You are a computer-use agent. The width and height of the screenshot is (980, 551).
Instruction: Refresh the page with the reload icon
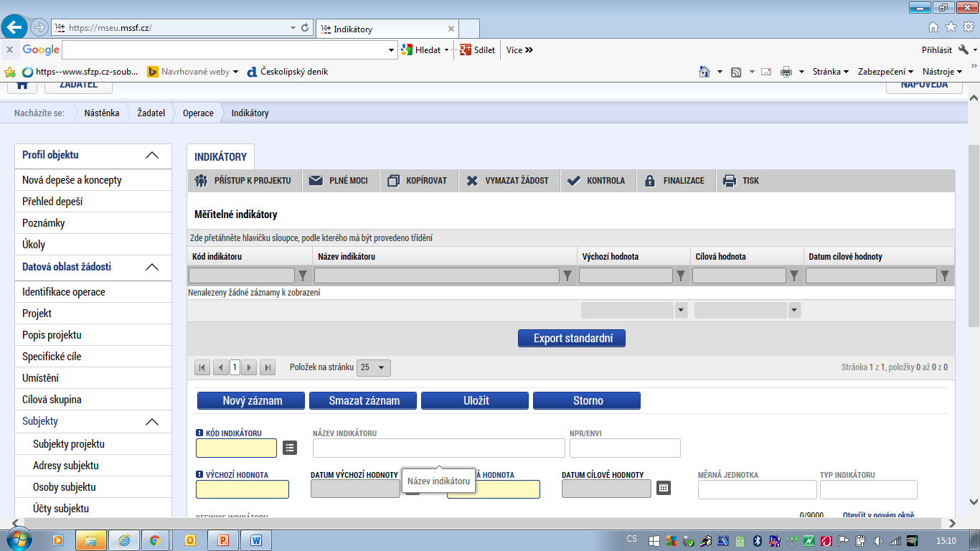305,28
